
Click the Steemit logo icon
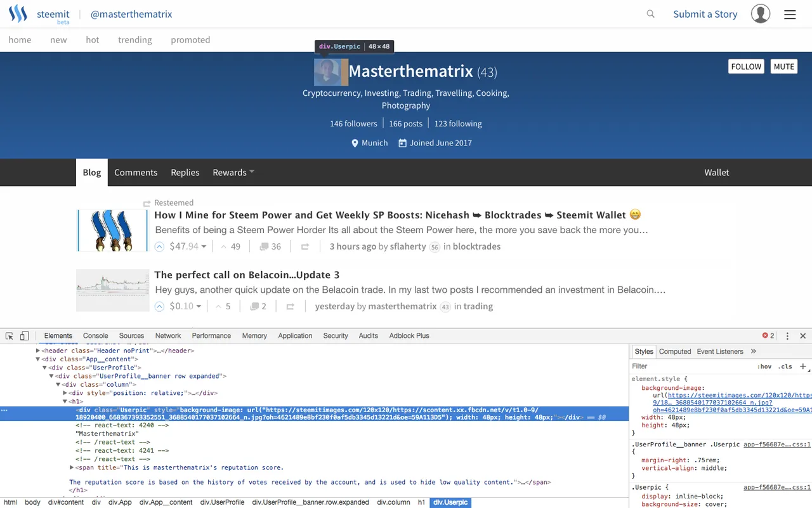pos(19,14)
